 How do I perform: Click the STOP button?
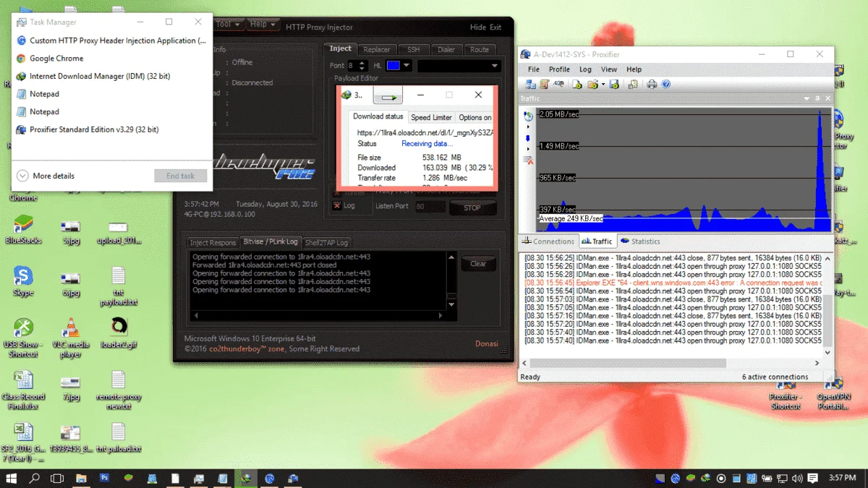tap(472, 207)
